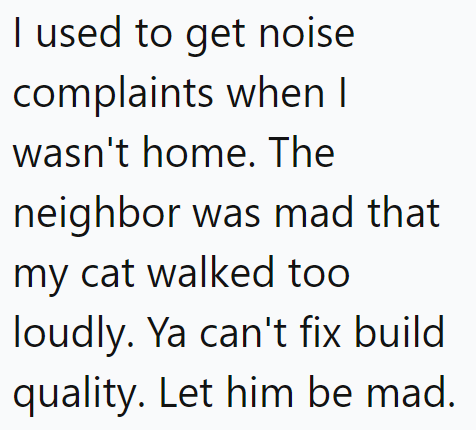Click the word "wasn't"
The image size is (476, 430).
point(71,152)
